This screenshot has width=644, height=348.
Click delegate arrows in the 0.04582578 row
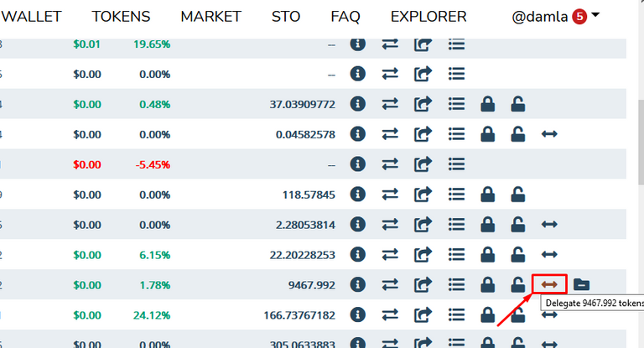click(549, 134)
